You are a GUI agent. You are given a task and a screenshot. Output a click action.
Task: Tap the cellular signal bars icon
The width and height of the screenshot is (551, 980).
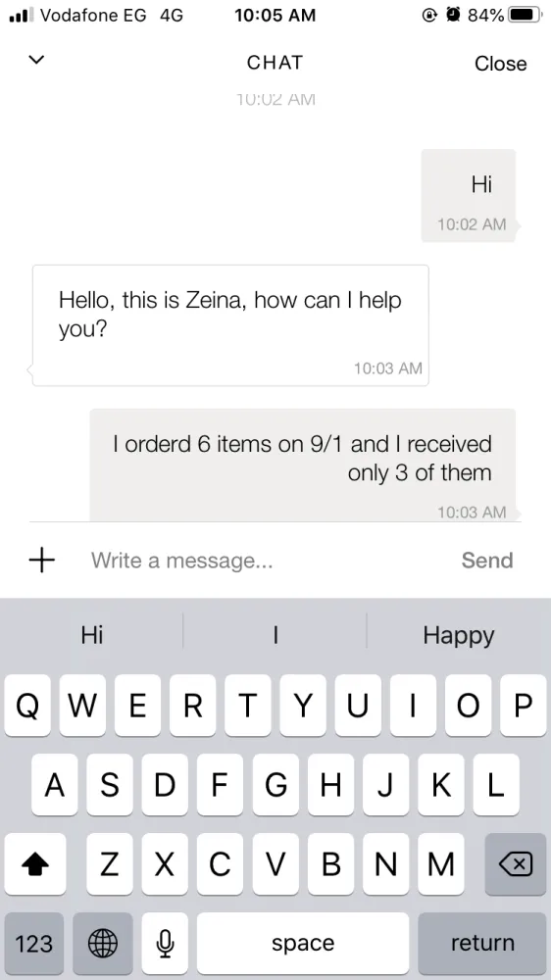point(21,15)
